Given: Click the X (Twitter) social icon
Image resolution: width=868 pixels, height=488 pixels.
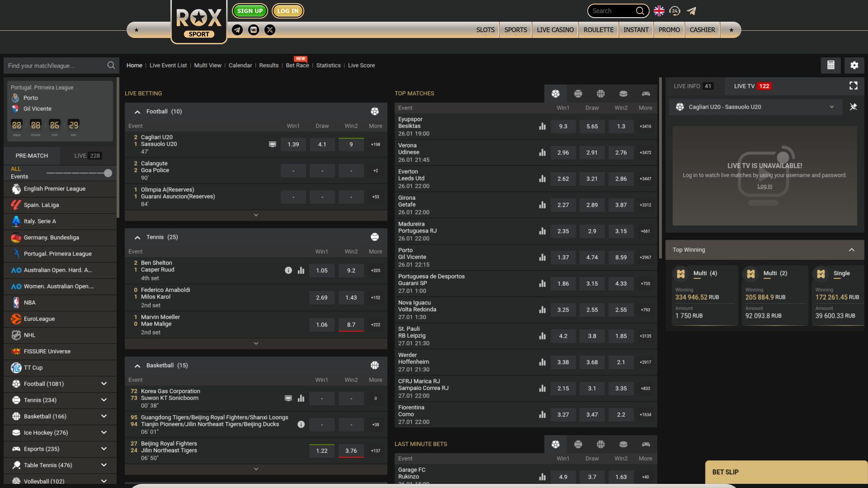Looking at the screenshot, I should (270, 30).
